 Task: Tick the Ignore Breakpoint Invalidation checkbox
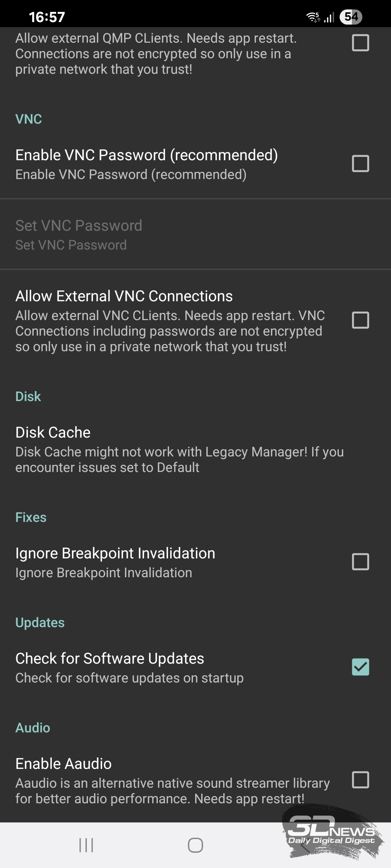pos(360,562)
